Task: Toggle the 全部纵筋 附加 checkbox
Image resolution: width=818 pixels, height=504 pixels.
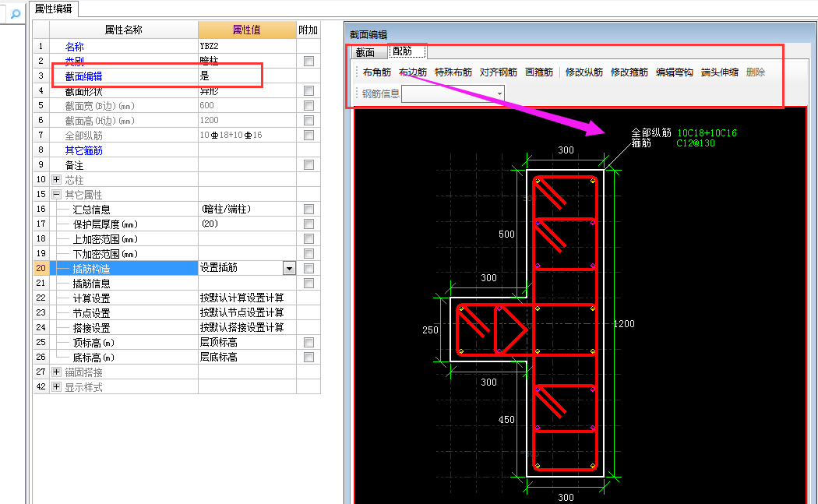Action: tap(309, 135)
